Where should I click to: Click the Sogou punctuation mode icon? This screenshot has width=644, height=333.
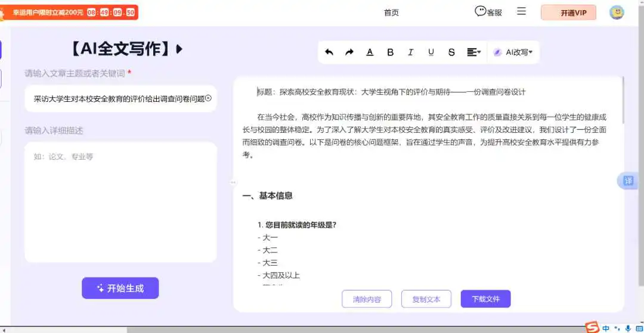(617, 328)
